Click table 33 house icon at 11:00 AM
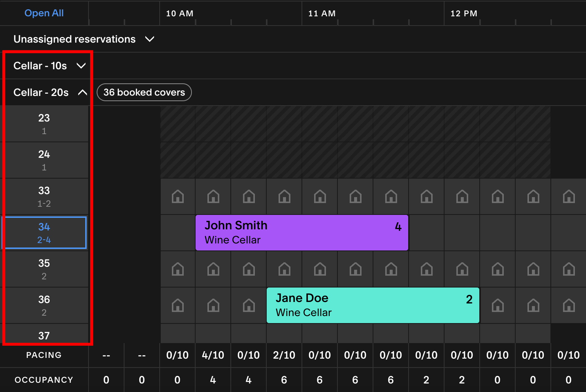Screen dimensions: 586x392 coord(320,196)
